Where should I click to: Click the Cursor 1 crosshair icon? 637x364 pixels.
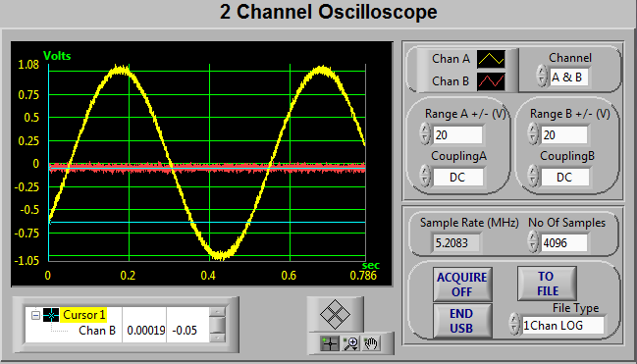tap(52, 314)
